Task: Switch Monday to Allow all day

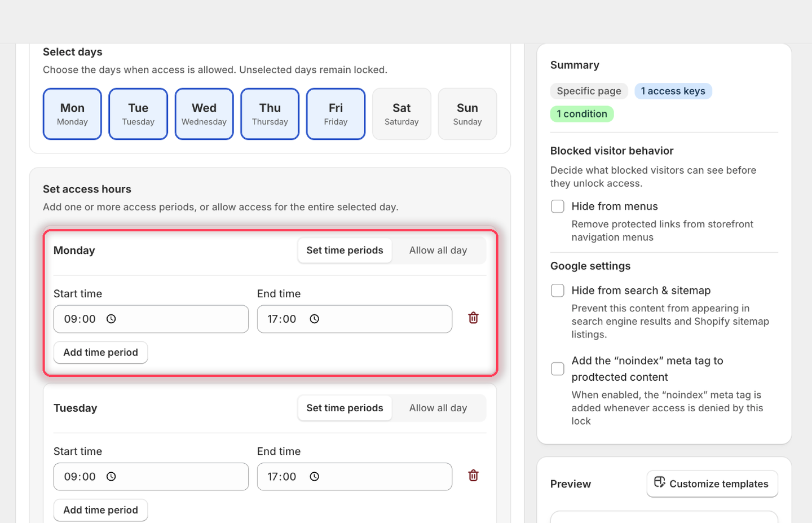Action: coord(438,250)
